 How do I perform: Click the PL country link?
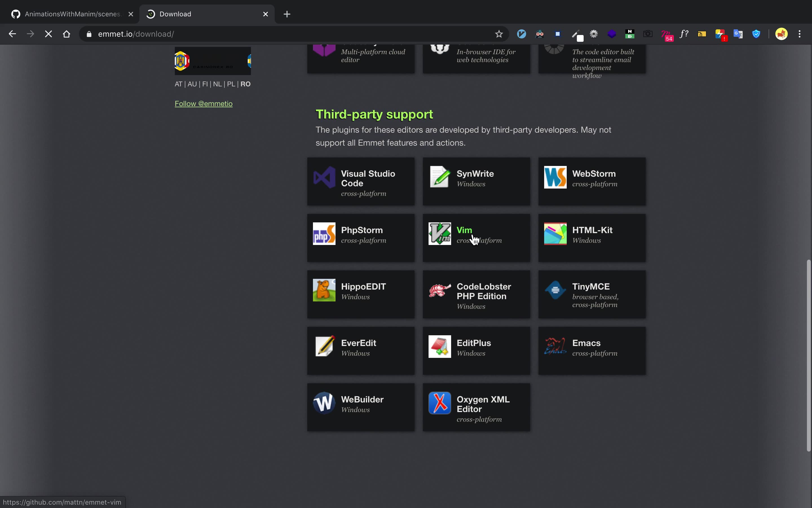tap(231, 84)
